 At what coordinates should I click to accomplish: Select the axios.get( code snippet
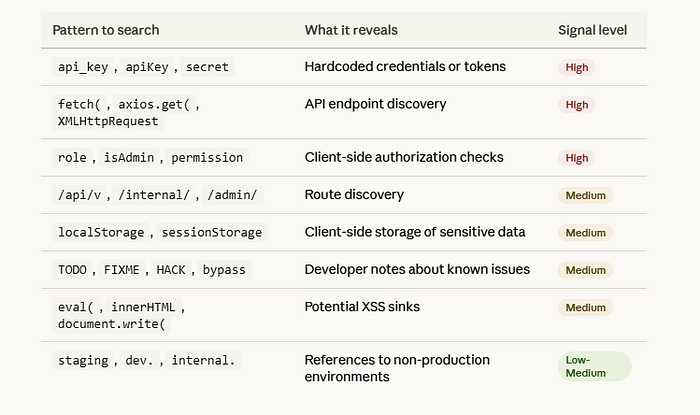click(154, 104)
